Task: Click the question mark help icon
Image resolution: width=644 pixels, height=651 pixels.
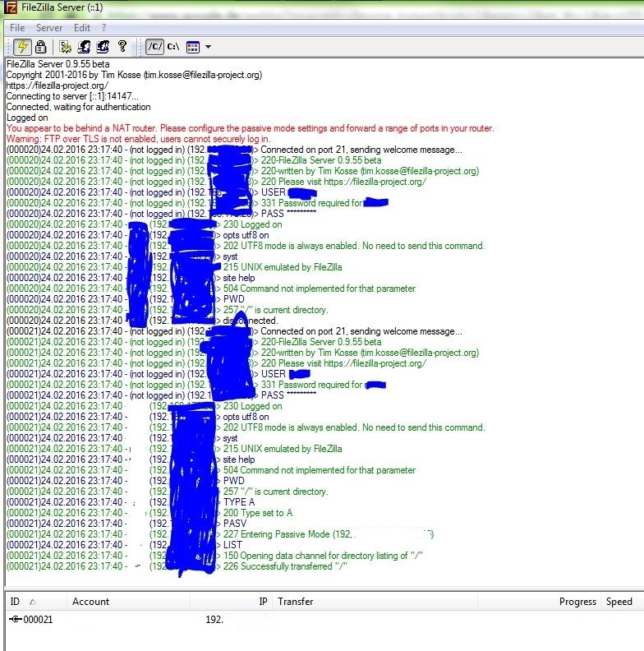Action: coord(122,46)
